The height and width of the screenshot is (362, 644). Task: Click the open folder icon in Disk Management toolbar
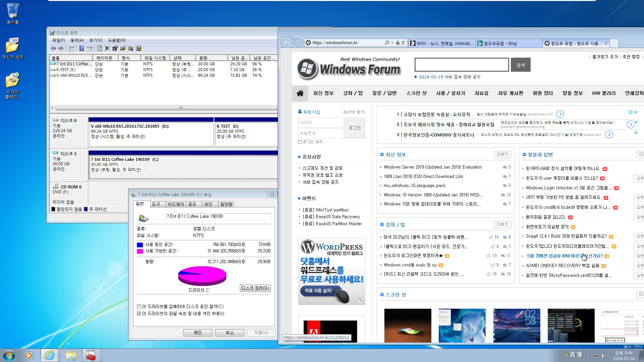point(123,48)
